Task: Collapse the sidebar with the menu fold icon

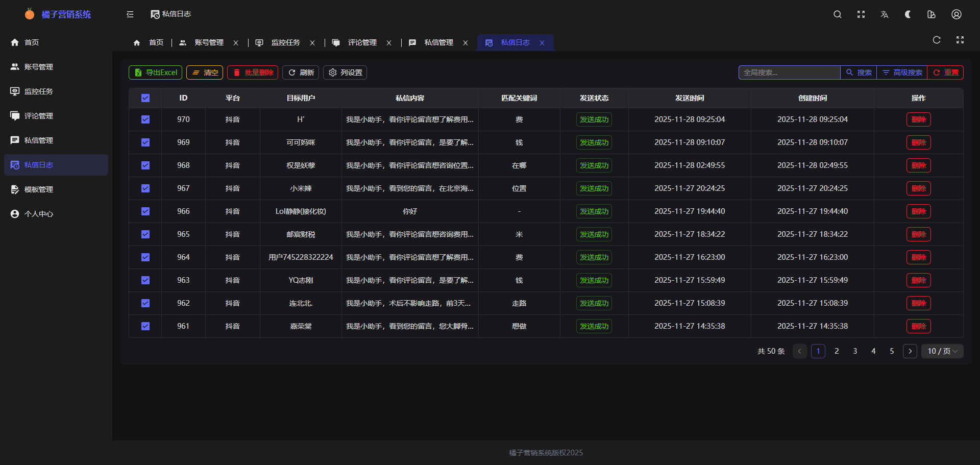Action: 130,14
